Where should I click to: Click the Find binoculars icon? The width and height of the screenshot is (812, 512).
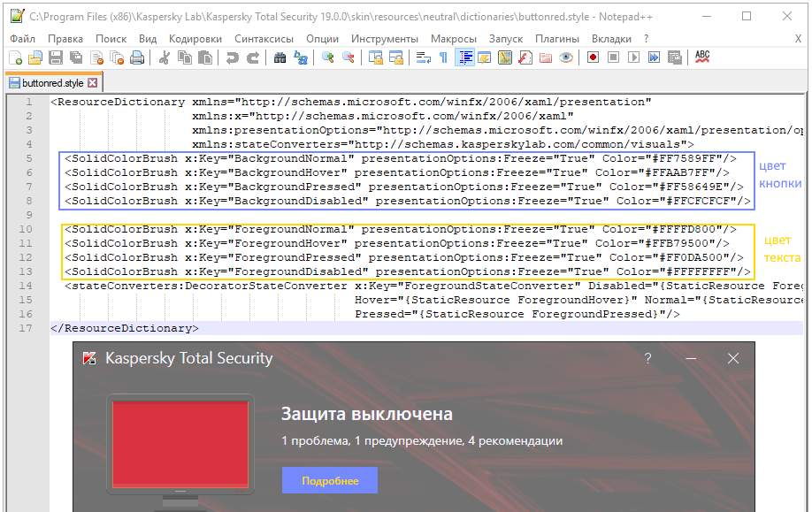click(x=280, y=58)
